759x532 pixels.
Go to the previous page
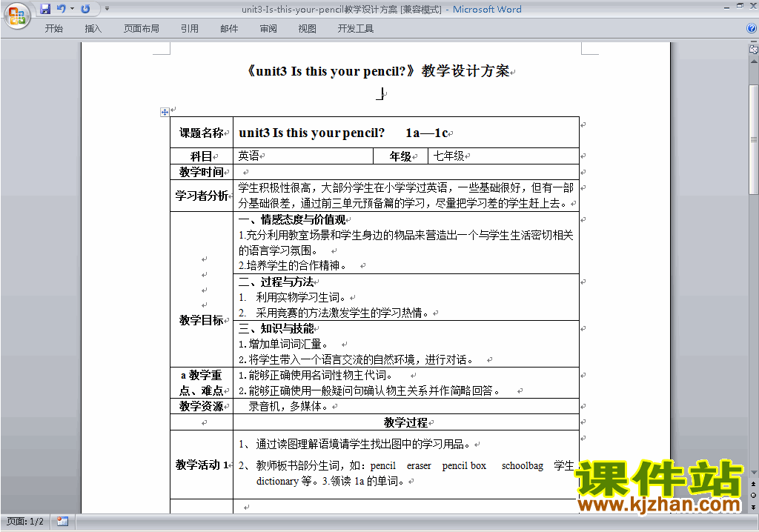[x=754, y=484]
